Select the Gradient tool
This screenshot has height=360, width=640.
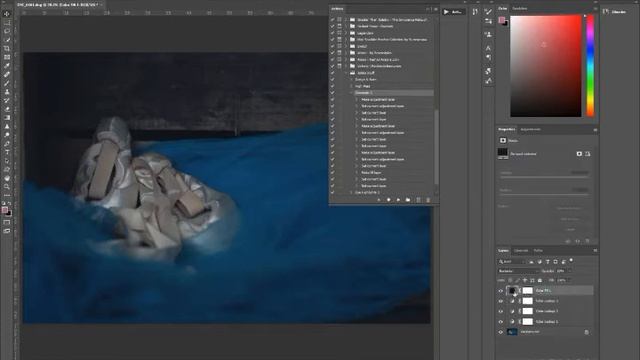click(7, 118)
